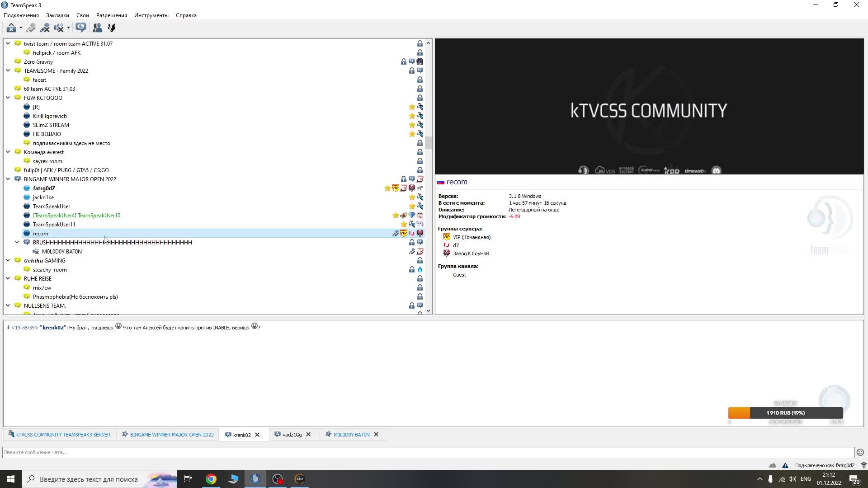Image resolution: width=868 pixels, height=488 pixels.
Task: Click Windows taskbar search box
Action: (x=100, y=479)
